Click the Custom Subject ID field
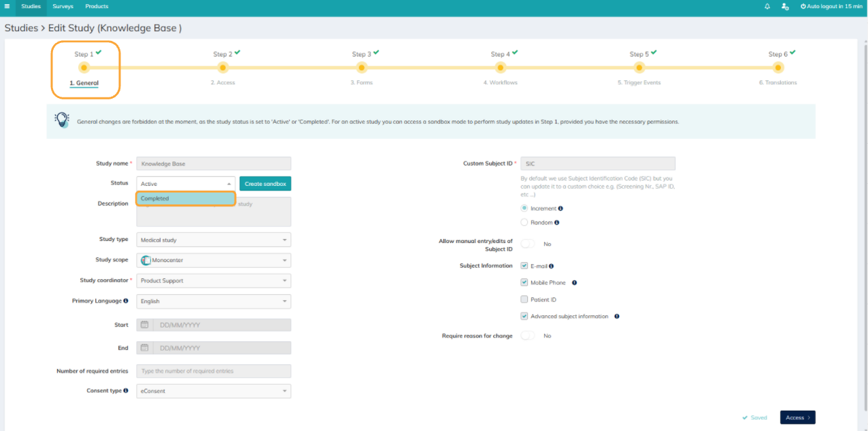This screenshot has width=868, height=431. (598, 163)
